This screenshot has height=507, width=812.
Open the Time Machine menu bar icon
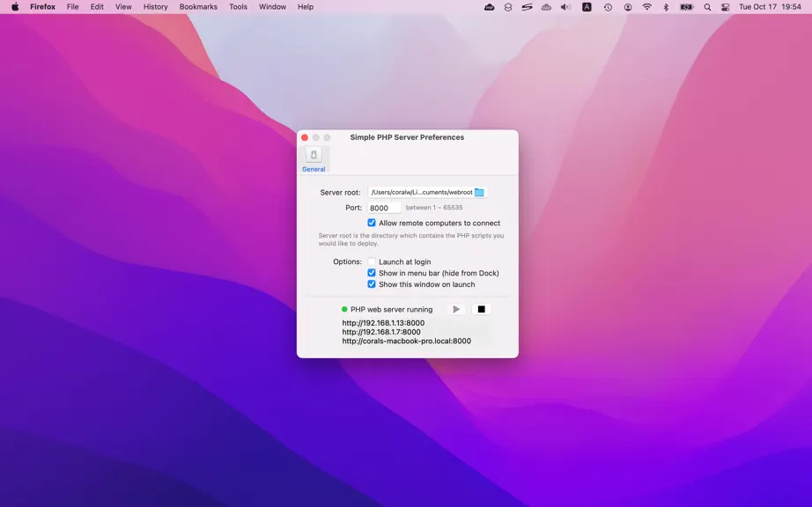608,7
